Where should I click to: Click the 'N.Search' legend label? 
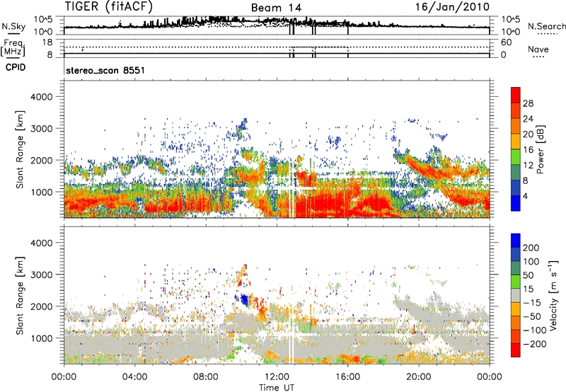click(546, 26)
